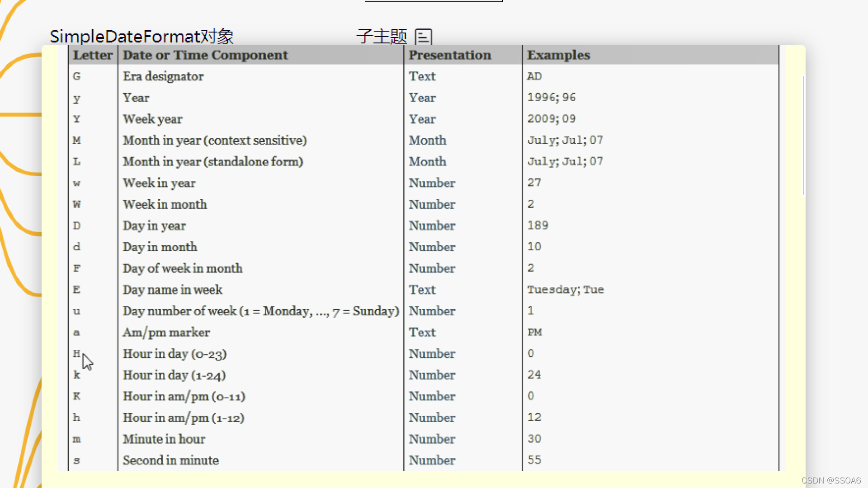Click the Examples column header
Viewport: 868px width, 488px height.
pyautogui.click(x=558, y=55)
